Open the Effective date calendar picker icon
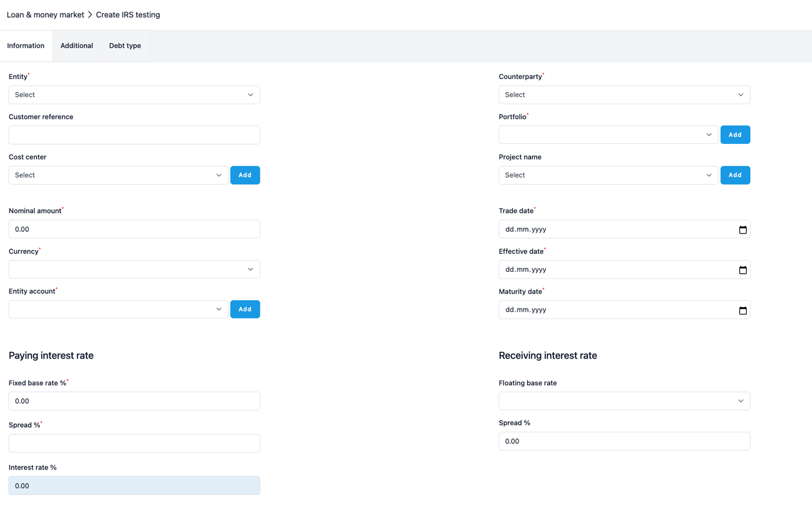Image resolution: width=812 pixels, height=509 pixels. point(742,270)
